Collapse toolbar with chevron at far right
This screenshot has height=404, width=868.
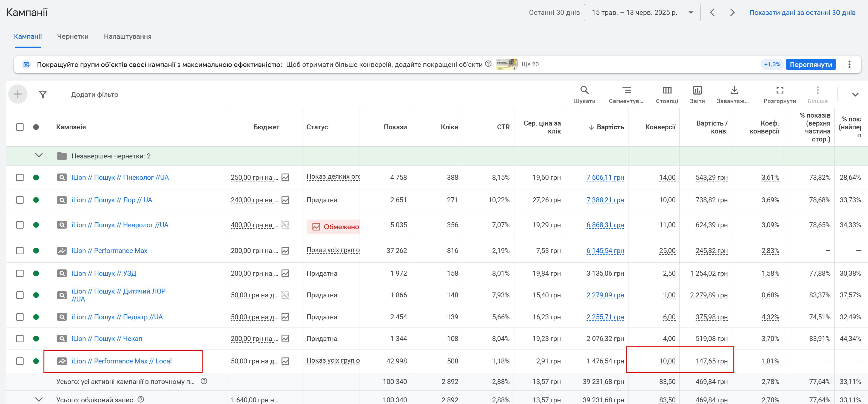(855, 94)
